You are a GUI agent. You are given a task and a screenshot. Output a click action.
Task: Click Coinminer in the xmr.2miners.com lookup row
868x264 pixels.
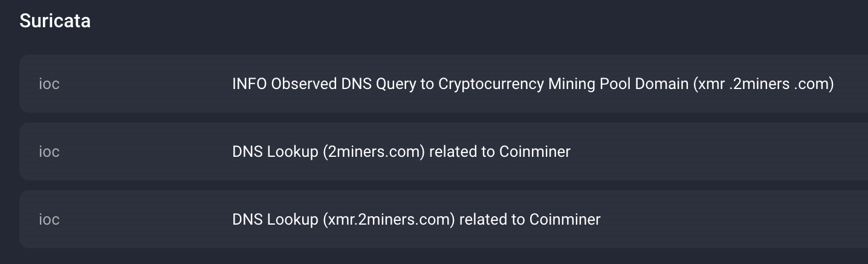(565, 219)
